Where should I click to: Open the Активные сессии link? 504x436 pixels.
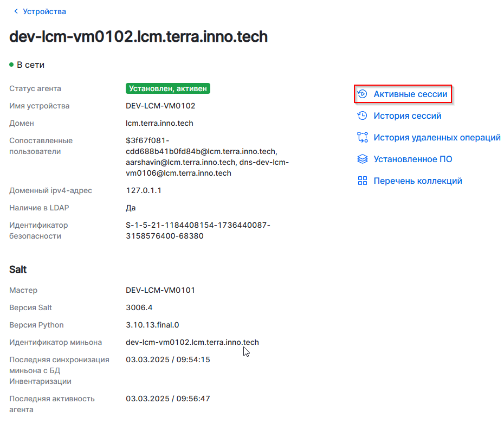(x=410, y=94)
